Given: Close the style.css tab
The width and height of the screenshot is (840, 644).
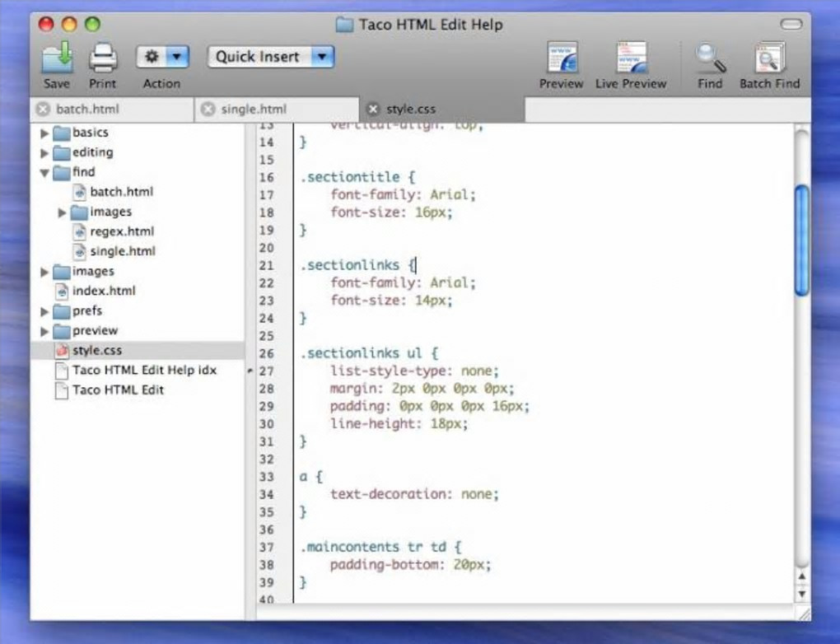Looking at the screenshot, I should coord(373,109).
